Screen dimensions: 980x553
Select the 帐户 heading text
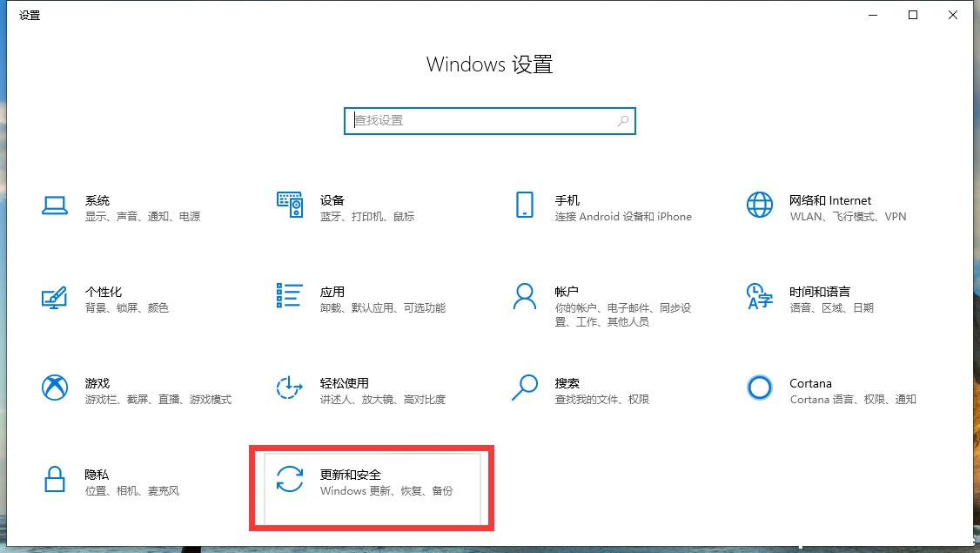[x=567, y=292]
